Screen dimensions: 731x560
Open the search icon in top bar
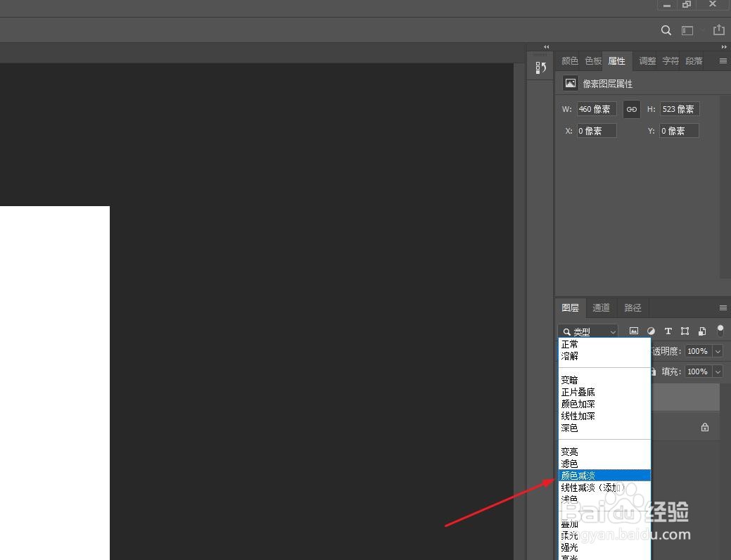coord(666,30)
